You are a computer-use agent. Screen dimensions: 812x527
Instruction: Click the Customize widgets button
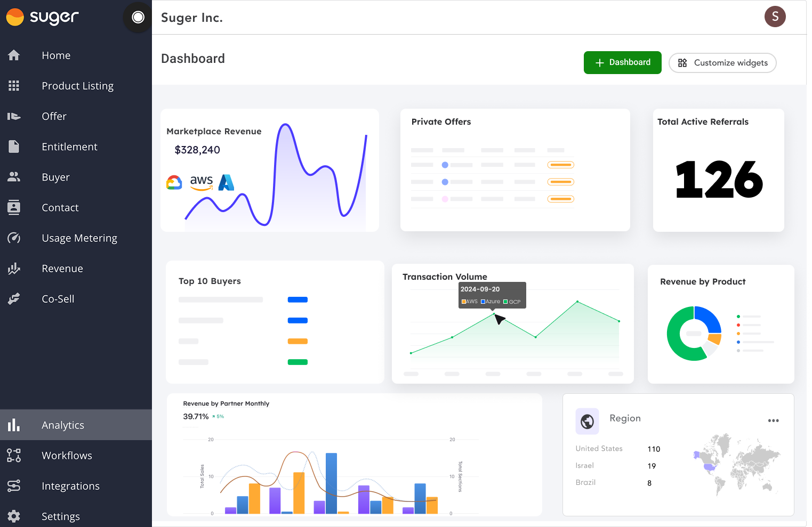722,63
